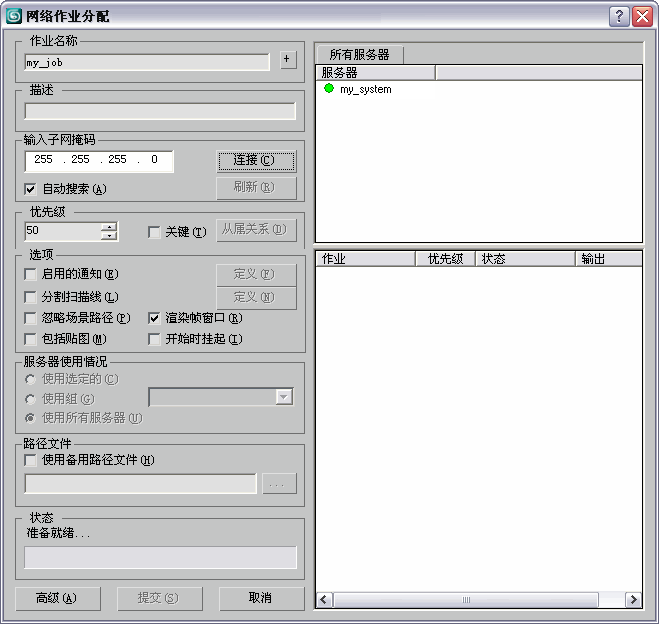The image size is (659, 624).
Task: Switch to the 所有服务器 tab
Action: click(x=360, y=55)
